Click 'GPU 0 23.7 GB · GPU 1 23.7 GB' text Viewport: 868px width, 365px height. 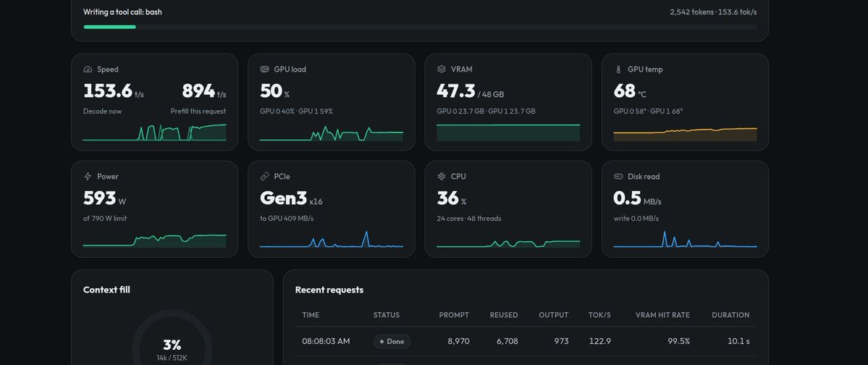tap(486, 111)
